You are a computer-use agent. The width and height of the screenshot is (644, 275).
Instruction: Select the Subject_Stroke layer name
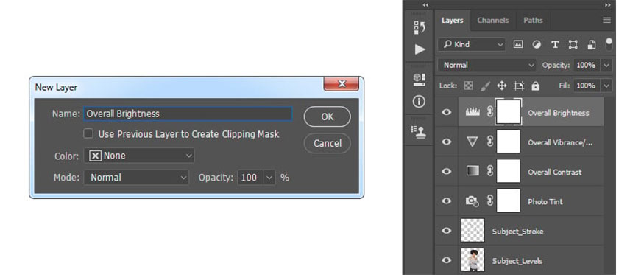(x=517, y=232)
